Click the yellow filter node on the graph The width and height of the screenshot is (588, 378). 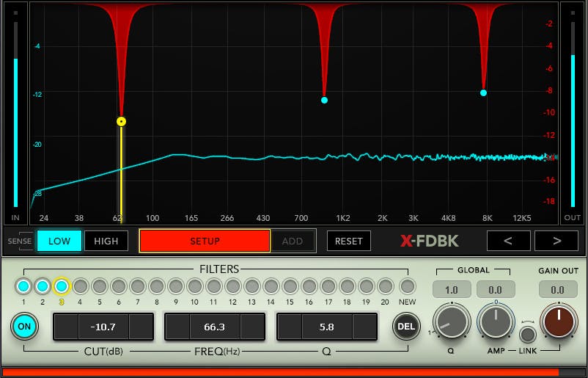pyautogui.click(x=121, y=121)
